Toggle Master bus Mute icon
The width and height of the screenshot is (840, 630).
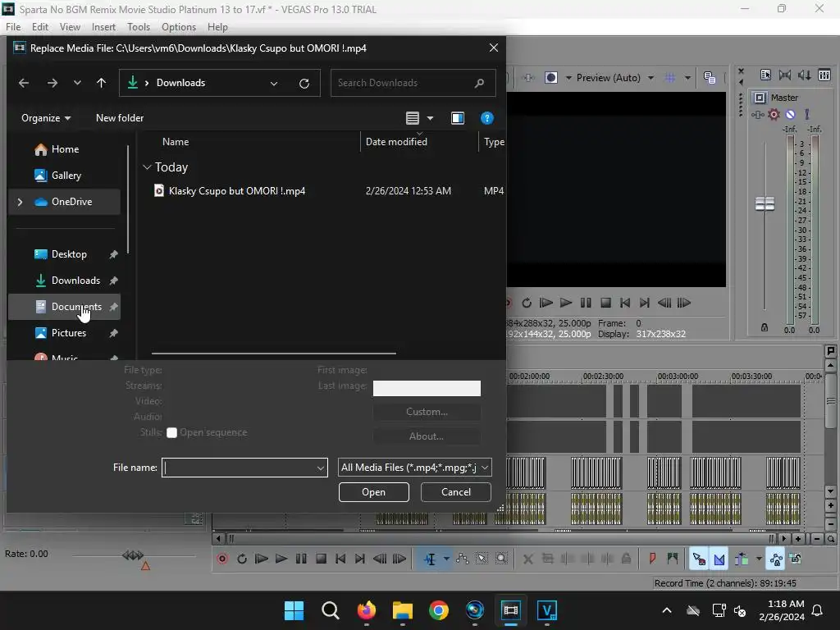pos(790,115)
